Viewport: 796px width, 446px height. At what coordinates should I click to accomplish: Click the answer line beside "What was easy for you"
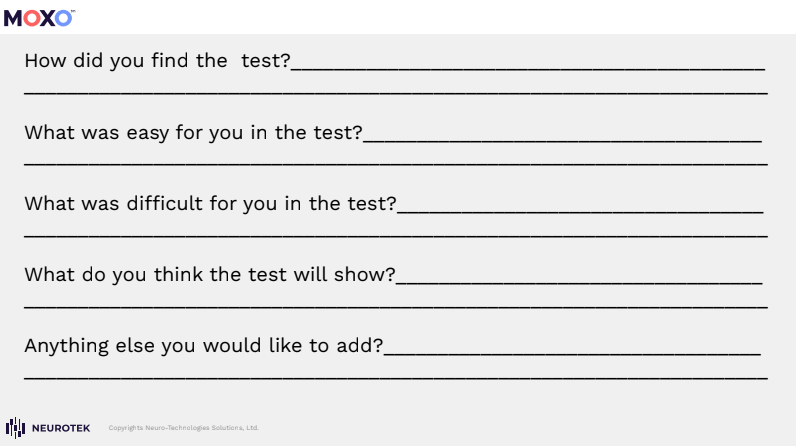562,138
